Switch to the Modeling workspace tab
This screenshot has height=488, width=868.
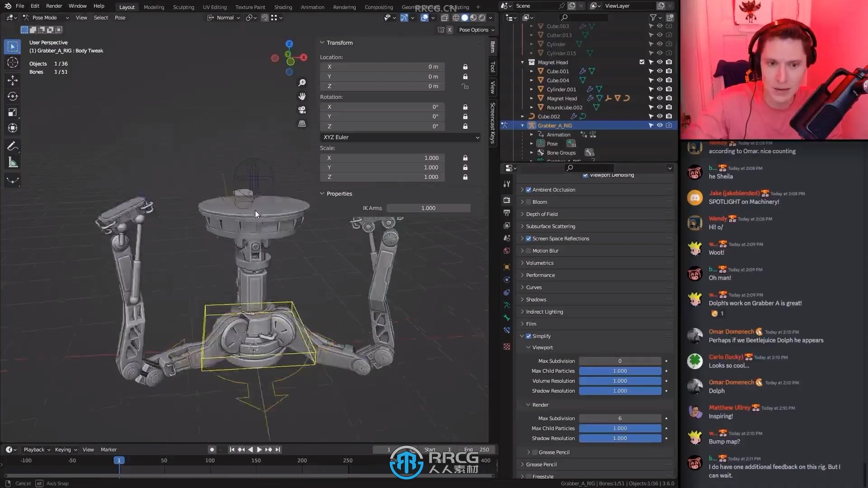tap(154, 7)
